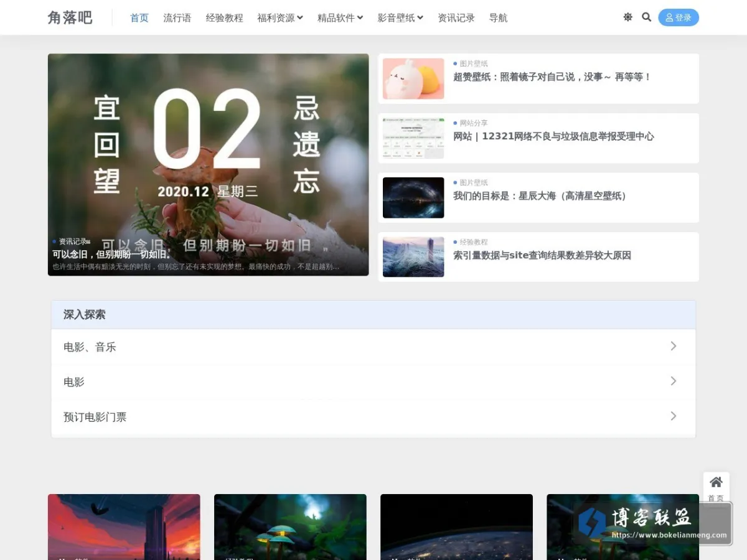Open the earth from space card thumbnail

[x=456, y=527]
